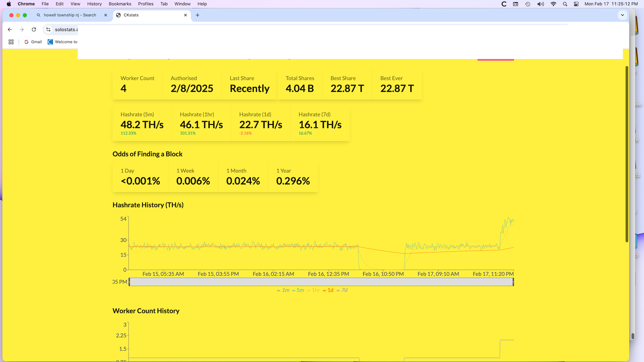This screenshot has height=362, width=644.
Task: Click the solostats address bar URL
Action: pos(66,29)
